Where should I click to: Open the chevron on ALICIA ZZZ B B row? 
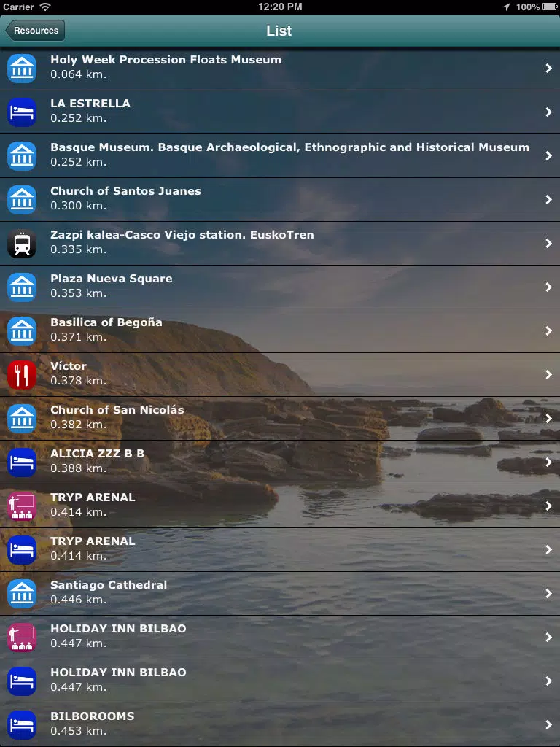(548, 462)
